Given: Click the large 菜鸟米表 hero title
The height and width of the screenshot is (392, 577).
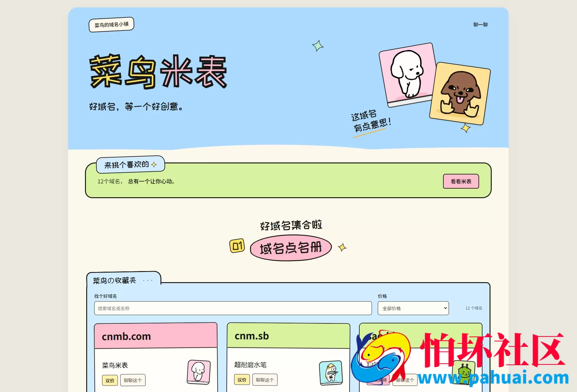Looking at the screenshot, I should click(158, 71).
